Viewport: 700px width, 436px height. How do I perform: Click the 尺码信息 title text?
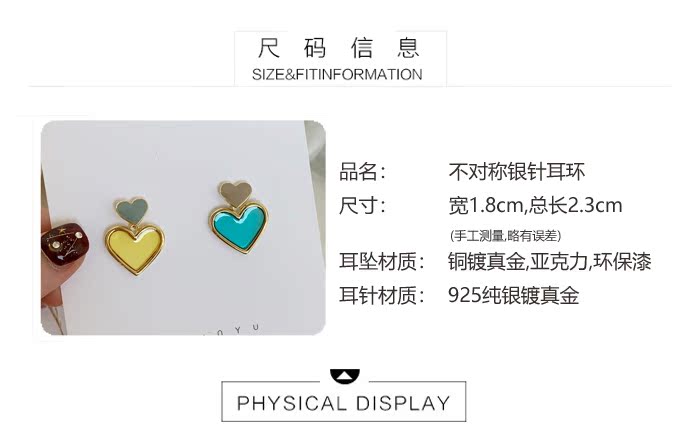click(339, 48)
